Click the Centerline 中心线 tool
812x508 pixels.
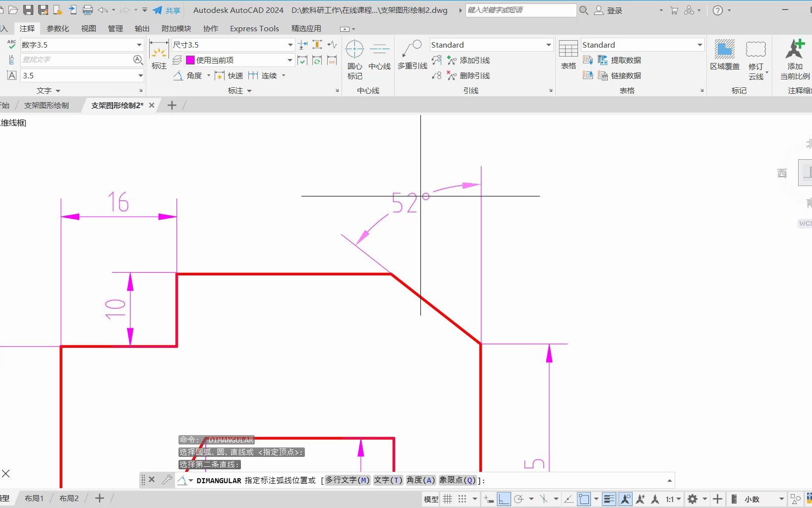click(x=380, y=55)
